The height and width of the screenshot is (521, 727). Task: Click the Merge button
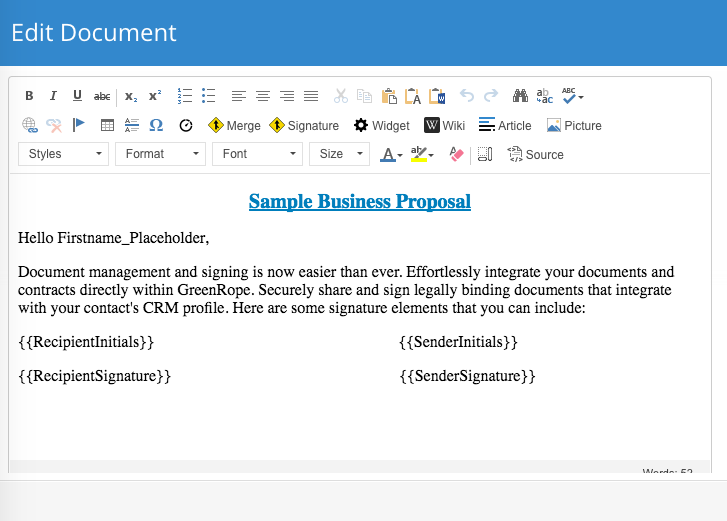pos(234,125)
